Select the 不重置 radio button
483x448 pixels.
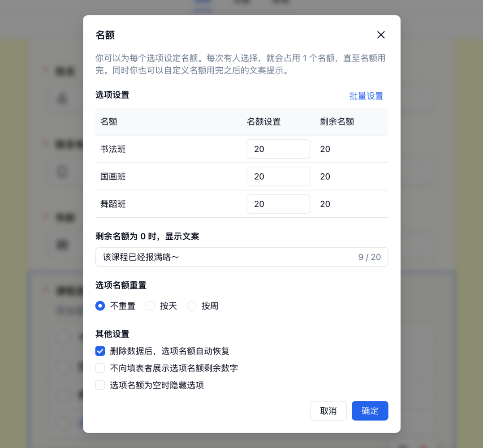coord(100,306)
